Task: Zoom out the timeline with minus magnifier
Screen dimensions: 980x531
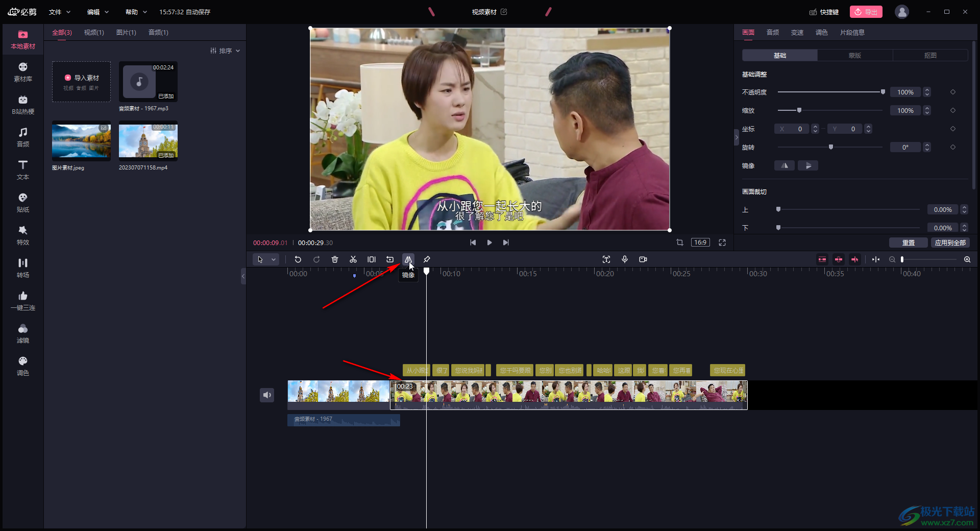Action: coord(892,259)
